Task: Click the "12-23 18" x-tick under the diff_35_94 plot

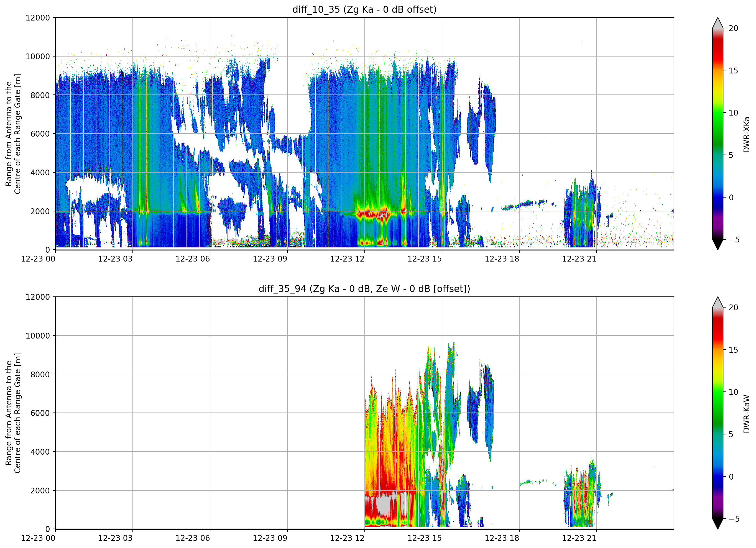Action: point(502,538)
